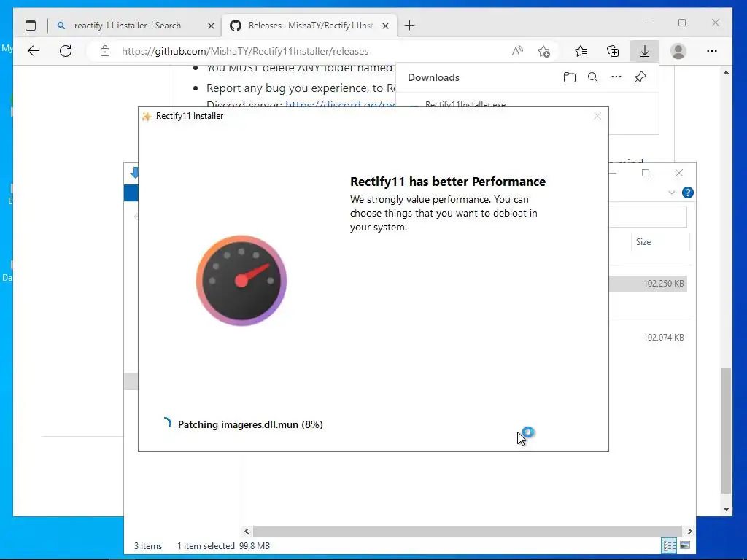Open Collections in Edge toolbar
This screenshot has height=560, width=747.
click(x=613, y=51)
